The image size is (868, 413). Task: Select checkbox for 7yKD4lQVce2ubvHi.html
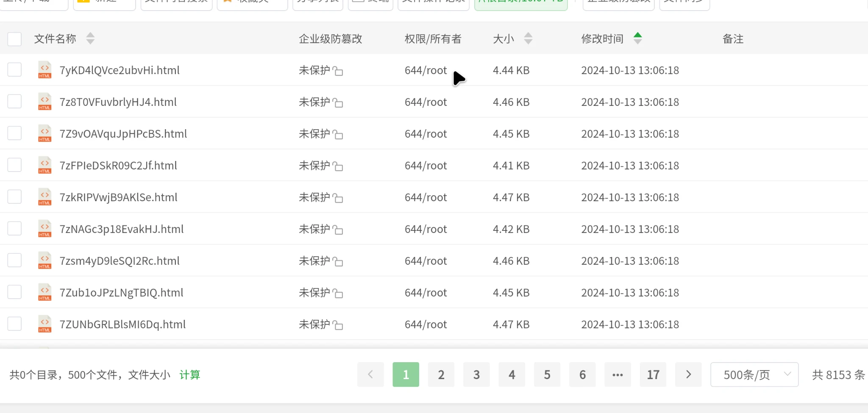[14, 69]
